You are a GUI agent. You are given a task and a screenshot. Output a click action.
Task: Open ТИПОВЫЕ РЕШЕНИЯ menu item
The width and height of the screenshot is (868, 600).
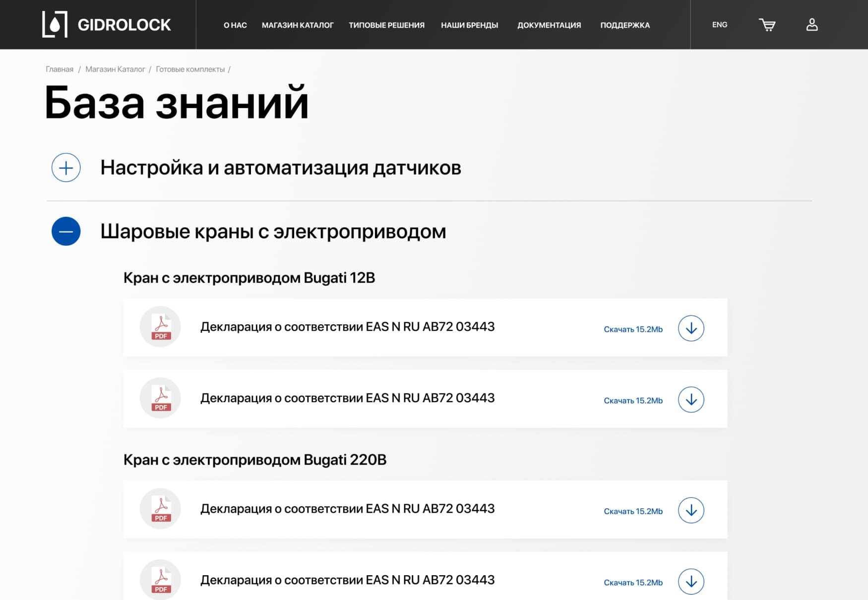click(x=386, y=25)
